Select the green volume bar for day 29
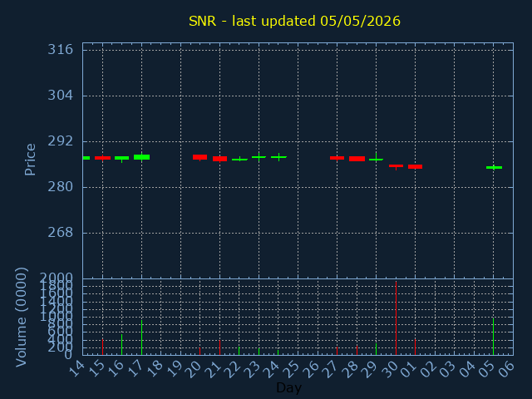Viewport: 532px width, 399px height. point(376,349)
